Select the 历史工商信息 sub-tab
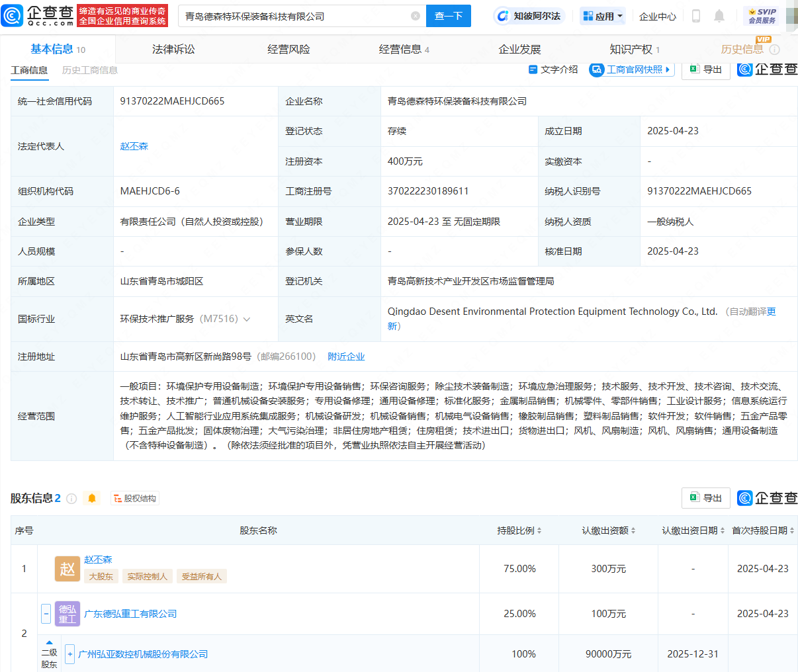 coord(90,70)
